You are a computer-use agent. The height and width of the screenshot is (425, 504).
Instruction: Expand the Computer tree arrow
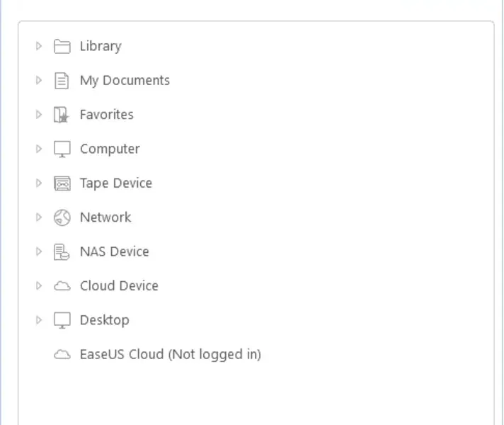(39, 149)
